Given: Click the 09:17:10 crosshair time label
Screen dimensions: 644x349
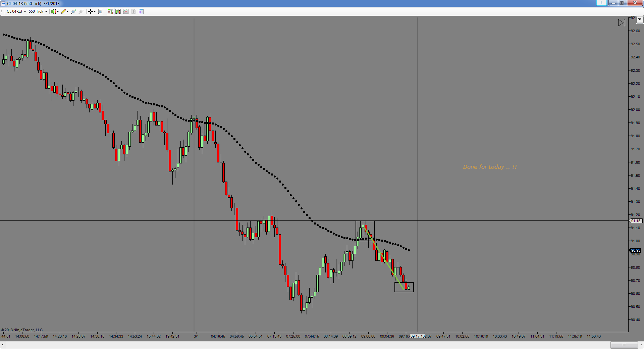Looking at the screenshot, I should pos(418,336).
